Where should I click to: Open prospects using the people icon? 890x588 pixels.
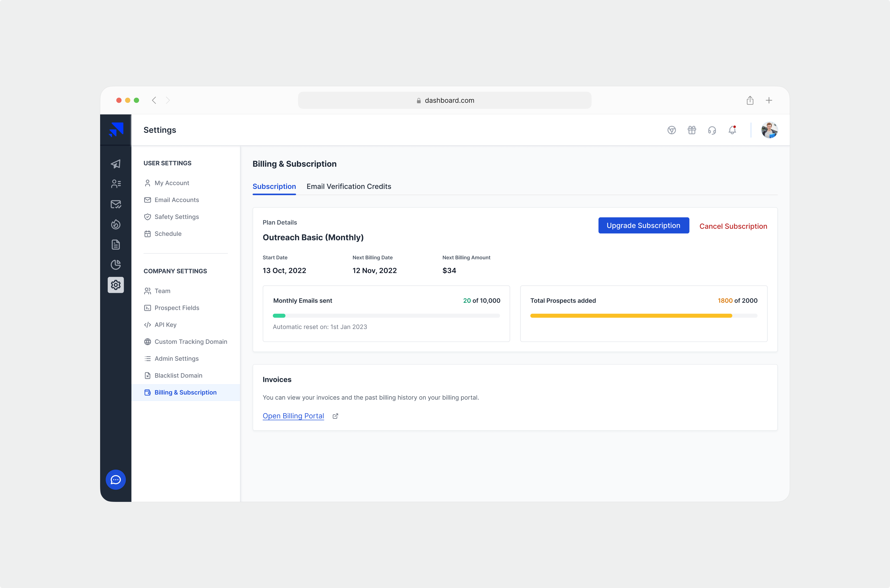click(116, 184)
